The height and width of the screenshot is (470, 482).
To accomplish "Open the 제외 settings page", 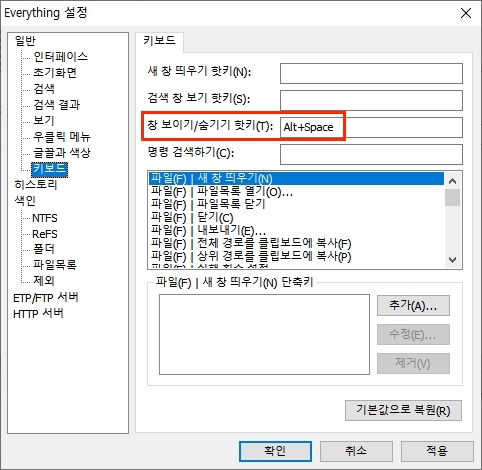I will click(x=43, y=281).
